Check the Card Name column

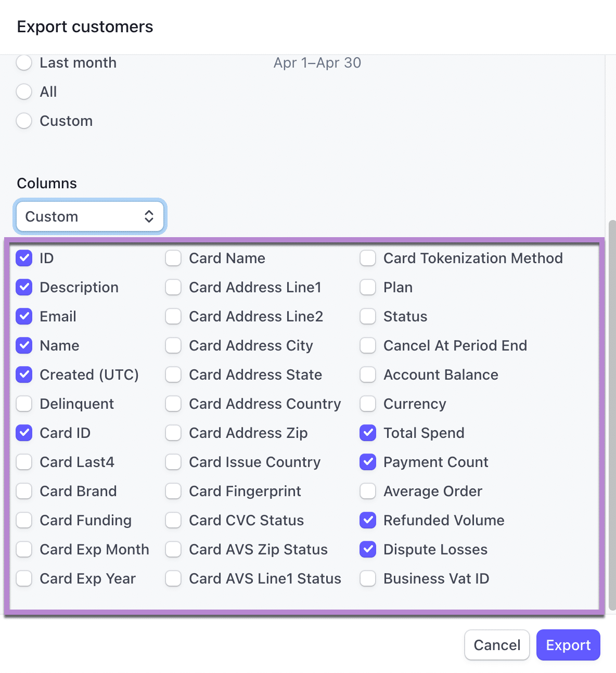tap(173, 258)
